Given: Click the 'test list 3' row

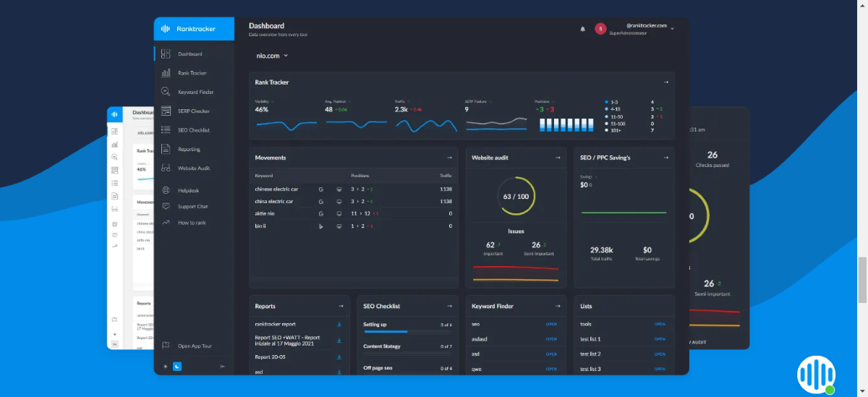Looking at the screenshot, I should (x=624, y=370).
